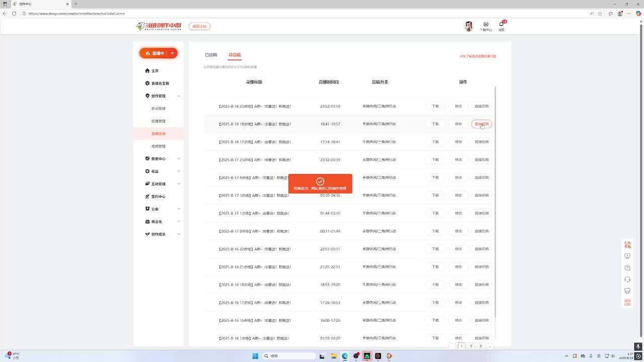644x362 pixels.
Task: Select 房间管理 in the sidebar
Action: point(158,109)
